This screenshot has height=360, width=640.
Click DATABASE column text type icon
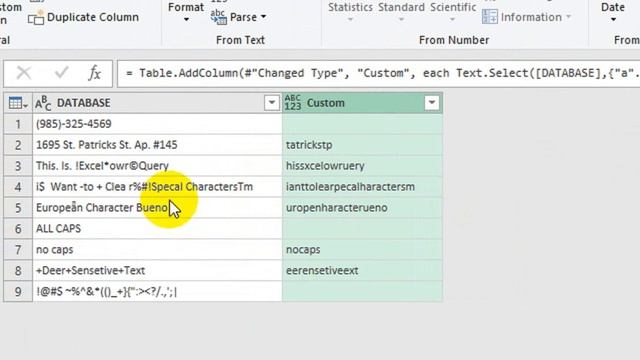(43, 103)
